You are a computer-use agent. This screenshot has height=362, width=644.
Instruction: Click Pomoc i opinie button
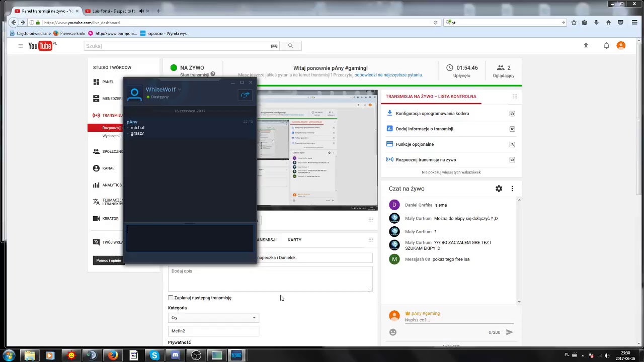click(109, 260)
